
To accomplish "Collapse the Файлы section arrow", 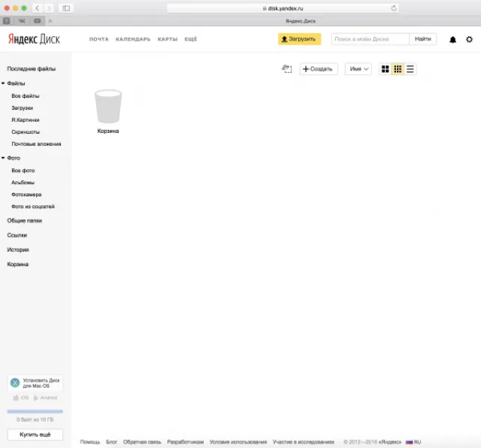I will 3,83.
